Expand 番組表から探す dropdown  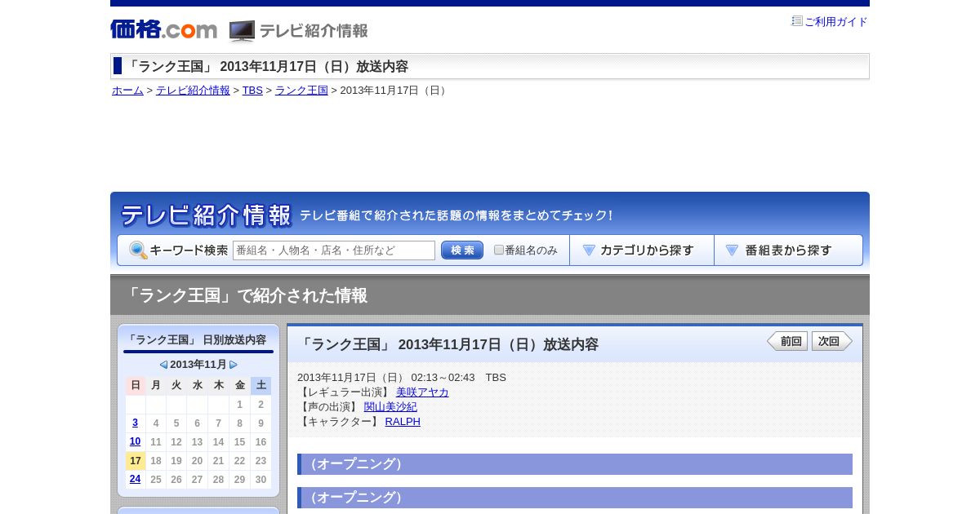pos(788,250)
